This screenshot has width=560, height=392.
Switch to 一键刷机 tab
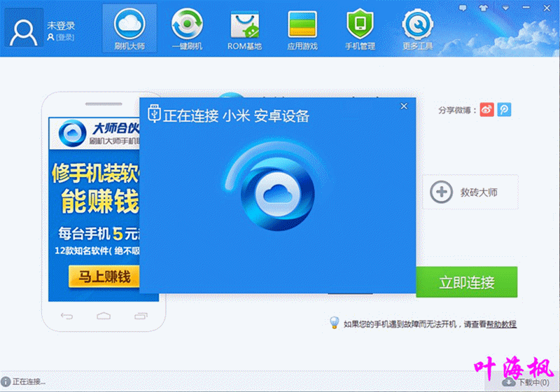187,29
